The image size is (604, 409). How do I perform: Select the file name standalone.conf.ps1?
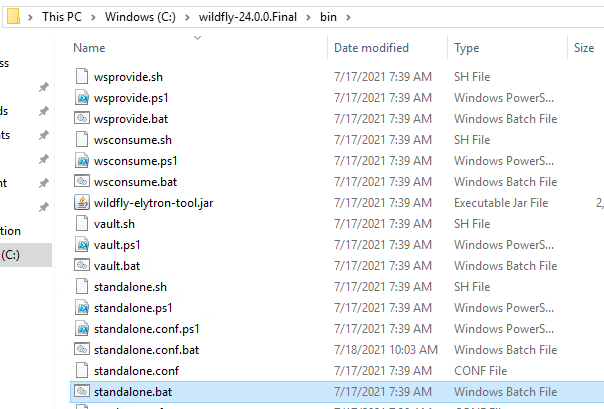point(147,329)
